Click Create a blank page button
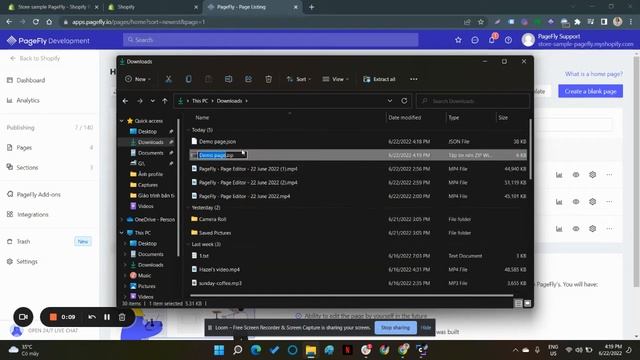Viewport: 640px width, 360px height. (x=590, y=91)
